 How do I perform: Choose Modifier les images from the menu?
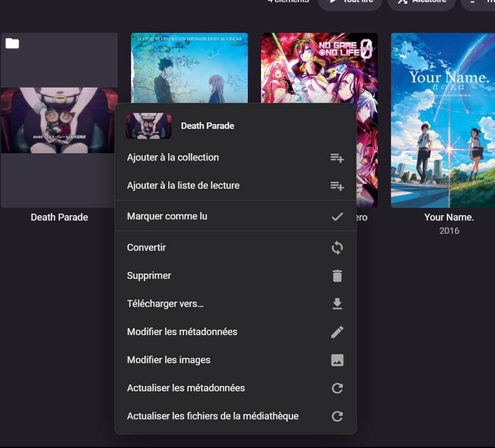pos(236,360)
